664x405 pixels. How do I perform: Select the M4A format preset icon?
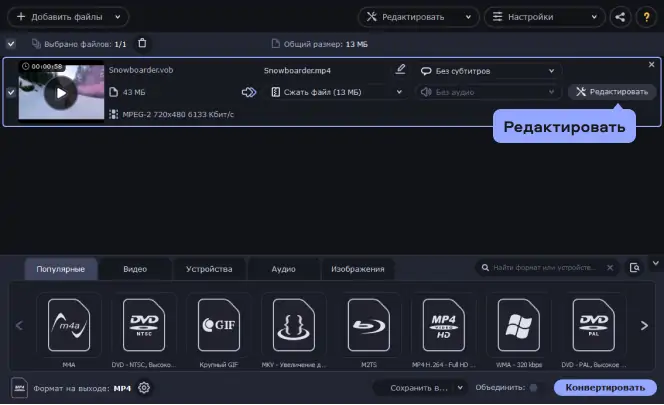69,325
